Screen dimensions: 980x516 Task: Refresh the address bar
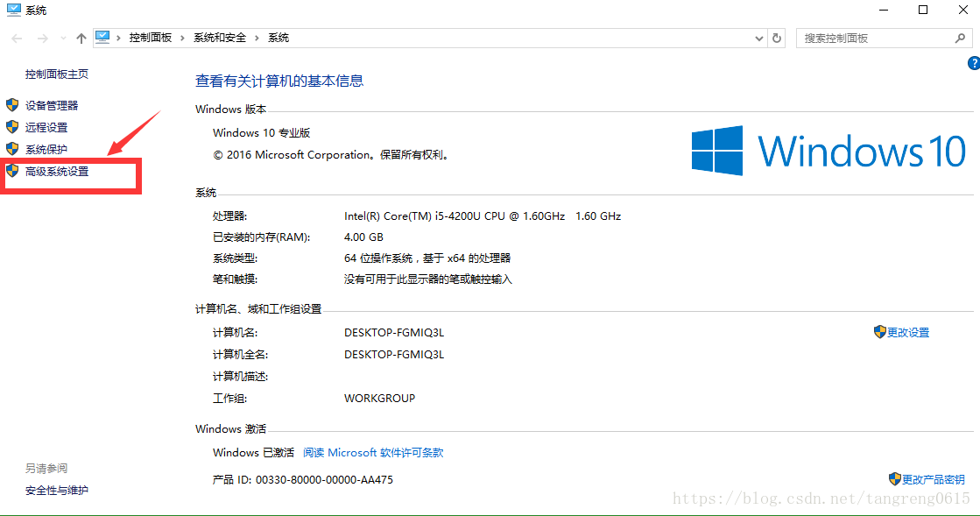tap(776, 39)
